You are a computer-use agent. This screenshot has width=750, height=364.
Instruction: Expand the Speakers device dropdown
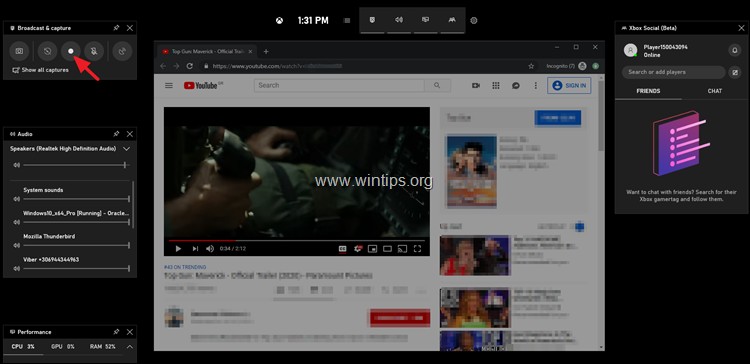(x=126, y=149)
